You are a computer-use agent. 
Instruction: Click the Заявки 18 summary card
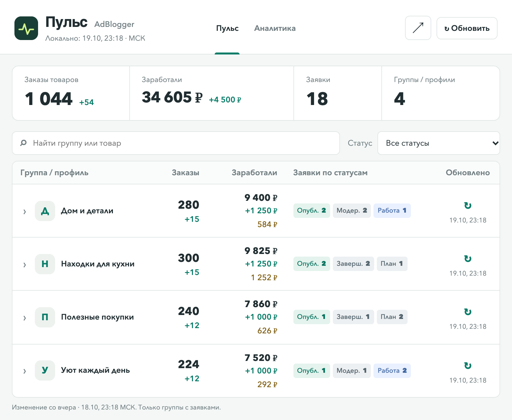[338, 93]
